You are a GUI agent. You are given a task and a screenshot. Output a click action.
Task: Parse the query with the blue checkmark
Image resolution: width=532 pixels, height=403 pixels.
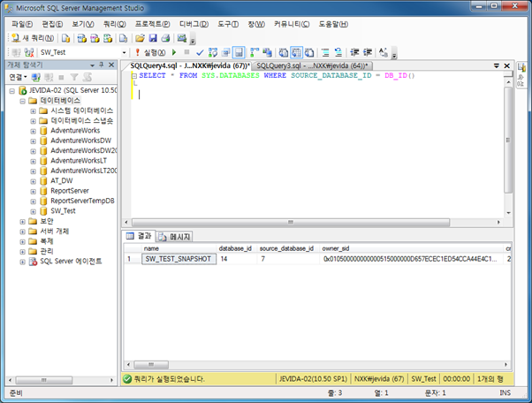[200, 52]
